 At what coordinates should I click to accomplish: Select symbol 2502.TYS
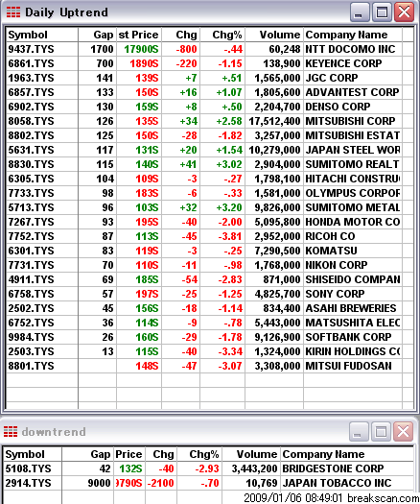coord(31,308)
